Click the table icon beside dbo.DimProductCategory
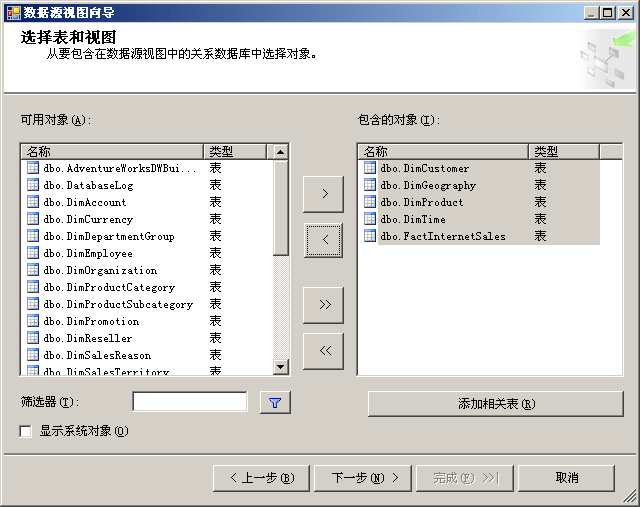640x507 pixels. [33, 287]
